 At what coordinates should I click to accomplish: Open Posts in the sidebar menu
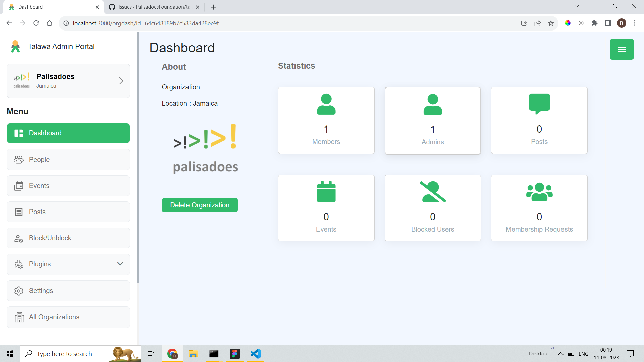(68, 212)
